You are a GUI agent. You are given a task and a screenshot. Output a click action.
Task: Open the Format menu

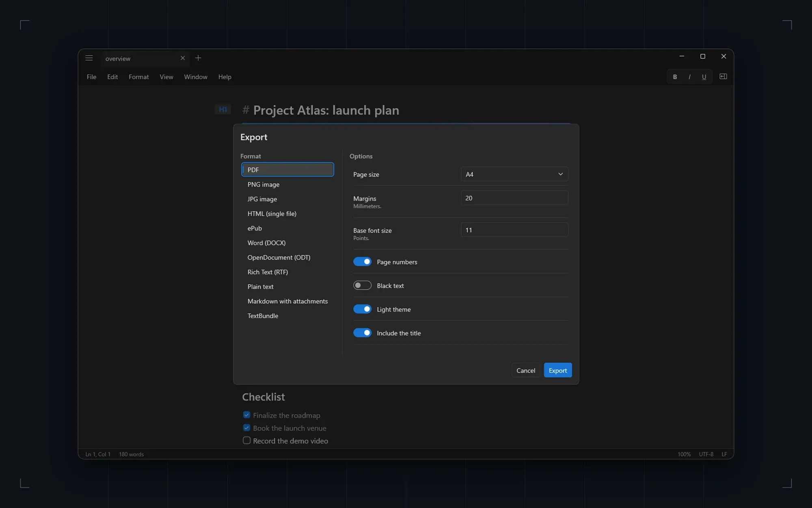click(139, 77)
